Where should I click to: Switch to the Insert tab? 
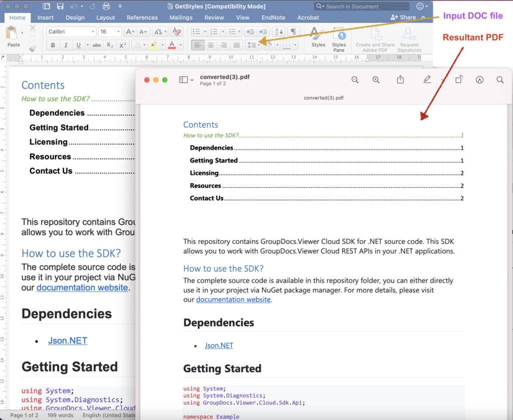click(x=46, y=18)
